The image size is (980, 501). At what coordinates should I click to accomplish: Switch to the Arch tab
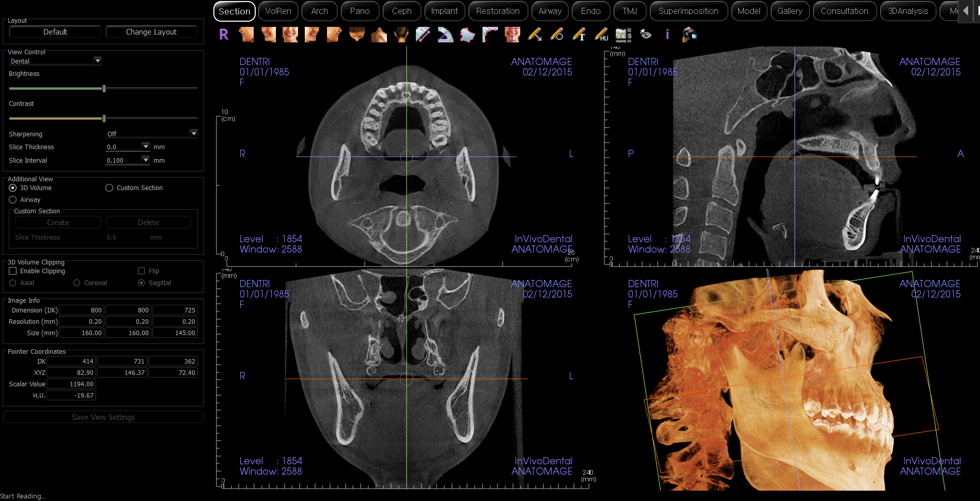(319, 11)
